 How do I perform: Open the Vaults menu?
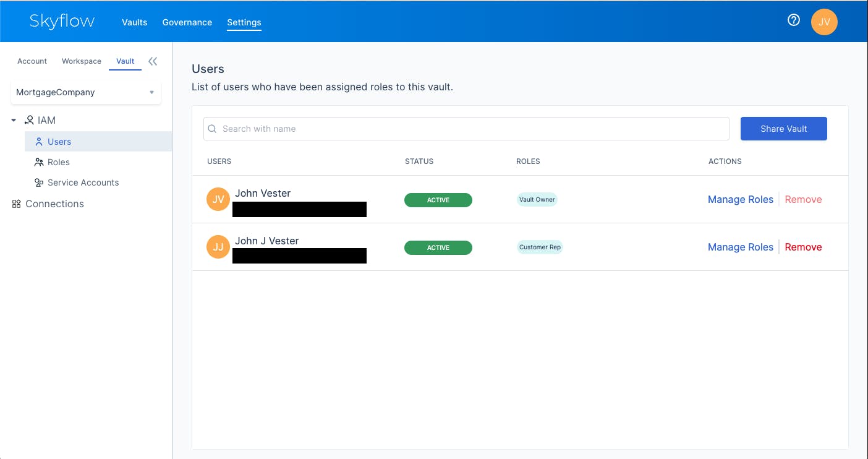point(134,22)
